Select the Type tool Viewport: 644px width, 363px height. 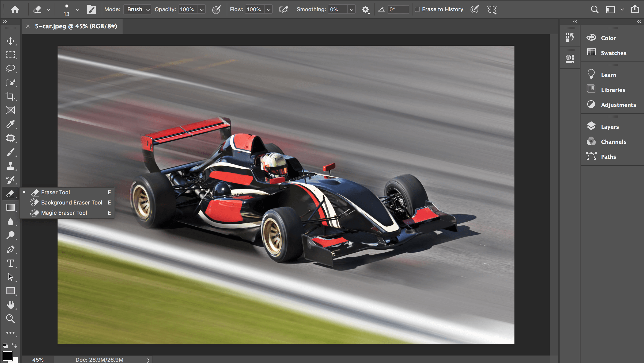tap(10, 263)
